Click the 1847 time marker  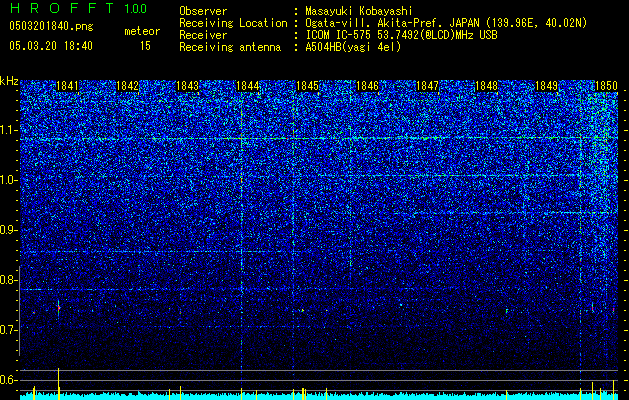point(428,86)
